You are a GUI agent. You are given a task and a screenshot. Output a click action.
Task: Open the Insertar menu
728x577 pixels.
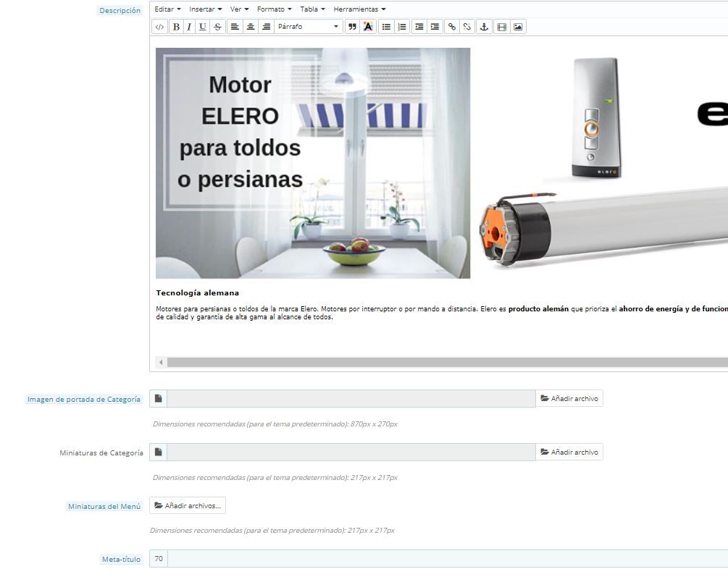pos(206,9)
